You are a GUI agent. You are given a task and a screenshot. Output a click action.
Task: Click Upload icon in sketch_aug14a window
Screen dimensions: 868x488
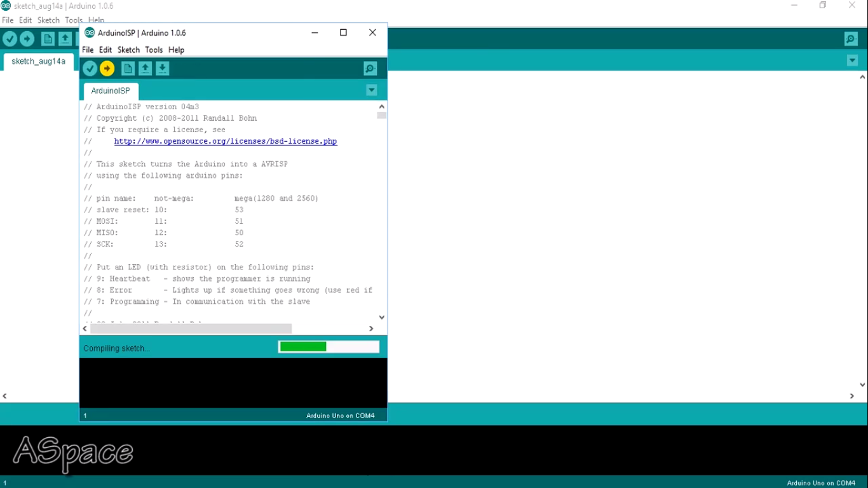point(27,39)
